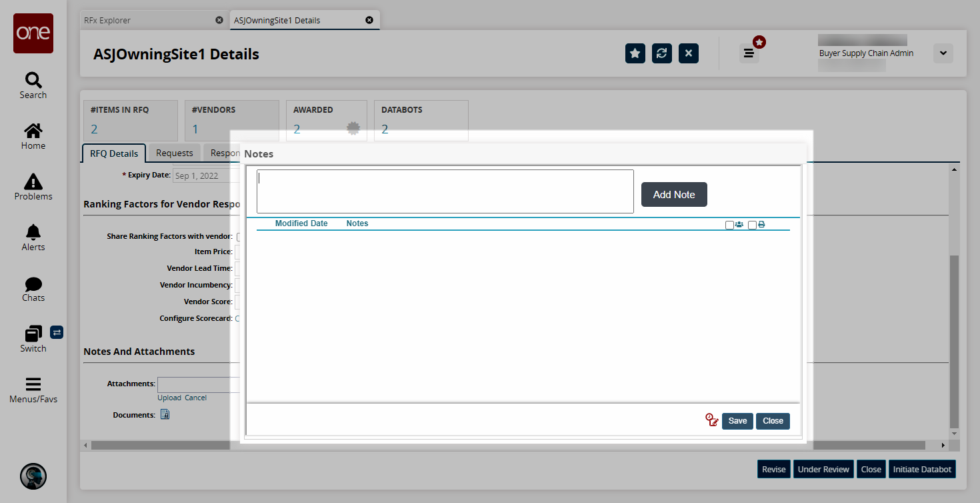980x503 pixels.
Task: Open the Search panel in the sidebar
Action: tap(33, 85)
